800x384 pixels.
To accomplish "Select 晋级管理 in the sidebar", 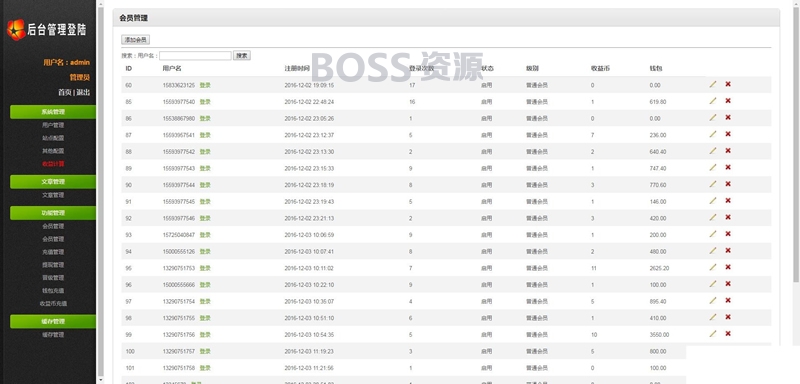I will pyautogui.click(x=53, y=278).
